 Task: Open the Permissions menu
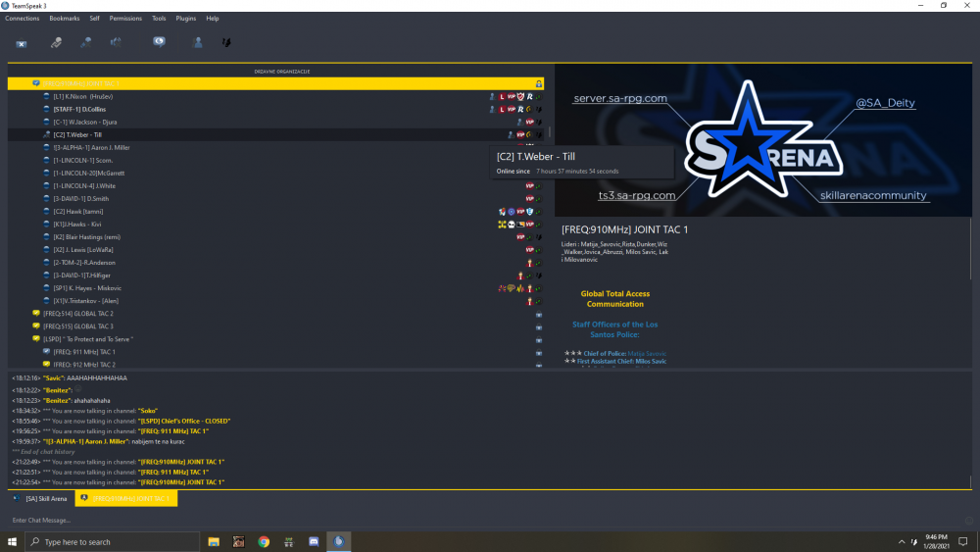(125, 19)
